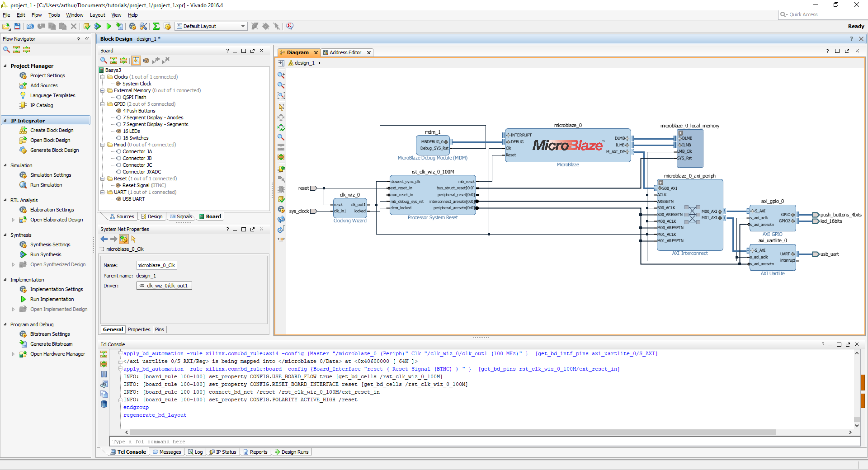Screen dimensions: 868x470
Task: Open the Properties tab in Net Properties
Action: 139,329
